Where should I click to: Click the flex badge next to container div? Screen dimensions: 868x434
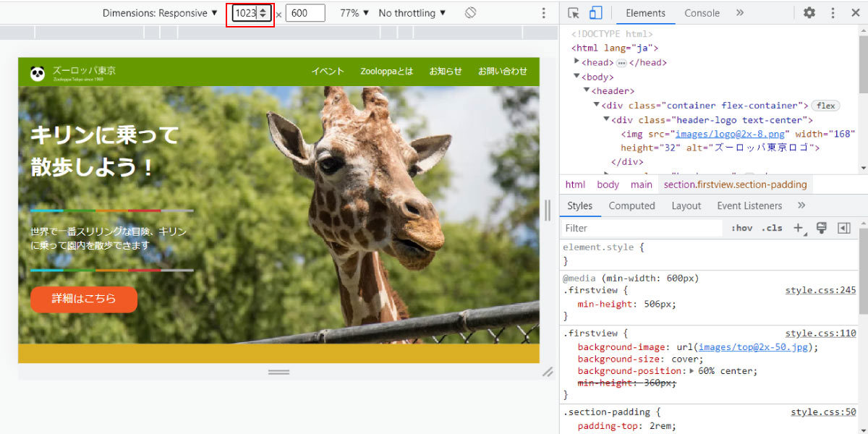click(x=825, y=106)
